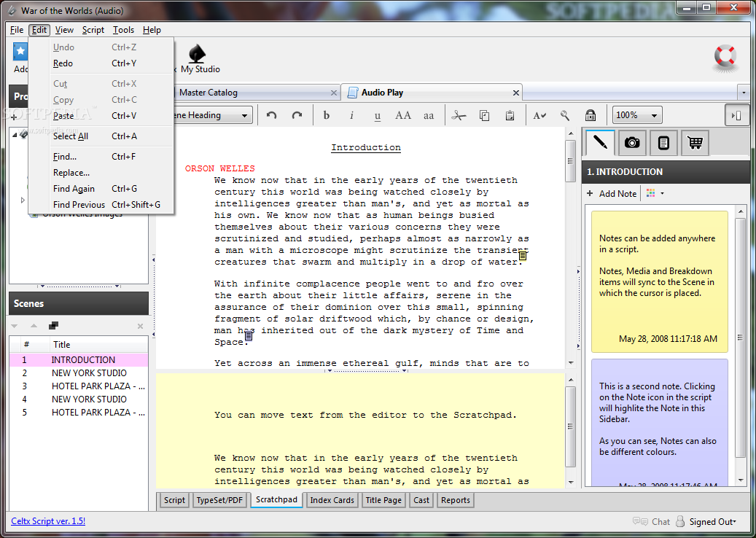This screenshot has height=538, width=756.
Task: Click the Redo arrow in the editor toolbar
Action: pyautogui.click(x=297, y=115)
